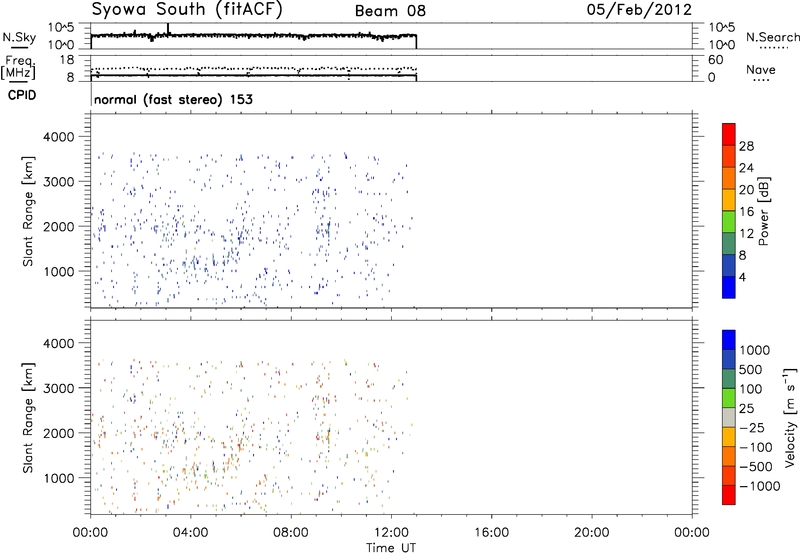Click the 16–20 dB yellow-orange Power colorbar segment
This screenshot has height=554, width=800.
pyautogui.click(x=729, y=200)
